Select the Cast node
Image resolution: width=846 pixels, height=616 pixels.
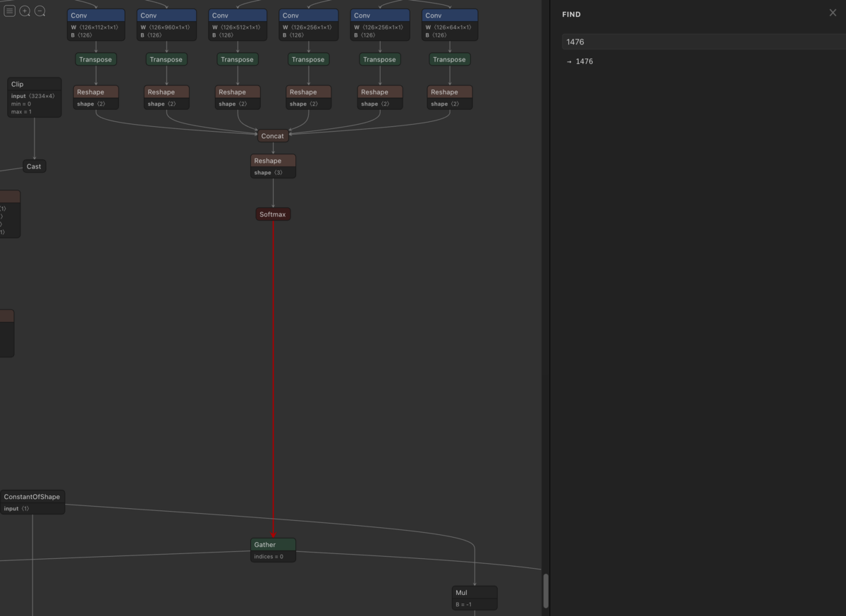(34, 166)
